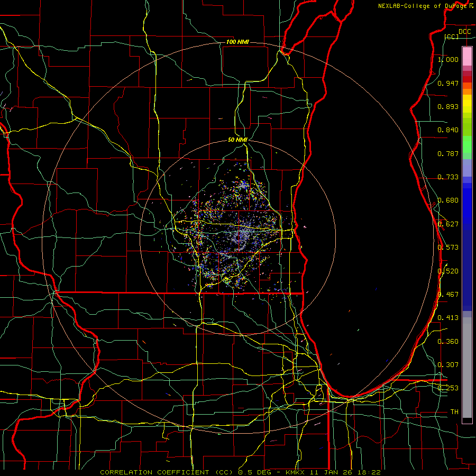The image size is (476, 476).
Task: Click the DCC legend title
Action: pos(464,32)
